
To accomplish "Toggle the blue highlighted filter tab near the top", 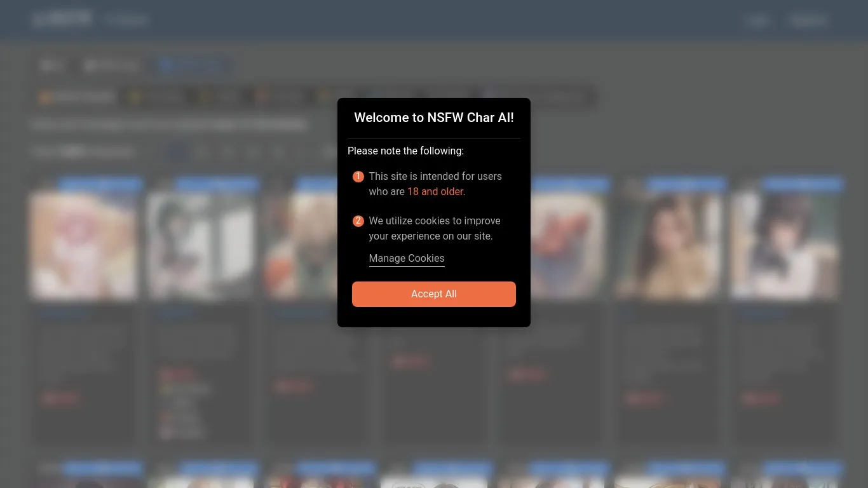I will [193, 65].
